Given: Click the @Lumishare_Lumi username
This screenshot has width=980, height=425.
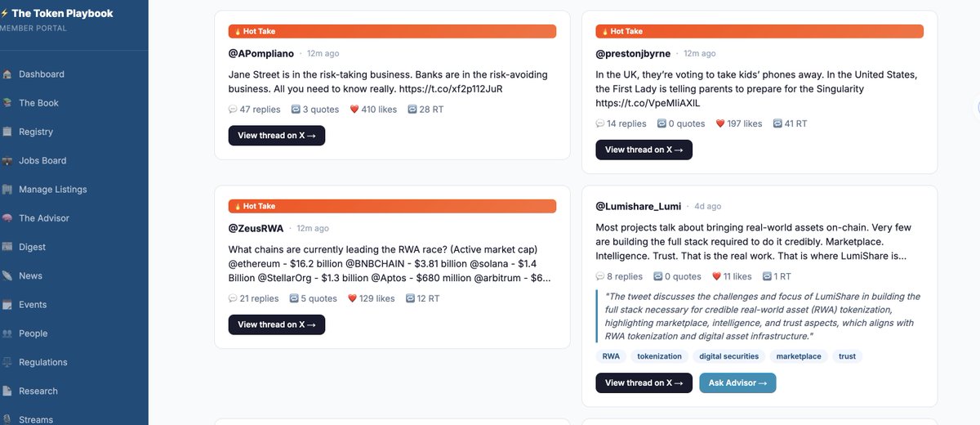Looking at the screenshot, I should coord(638,206).
